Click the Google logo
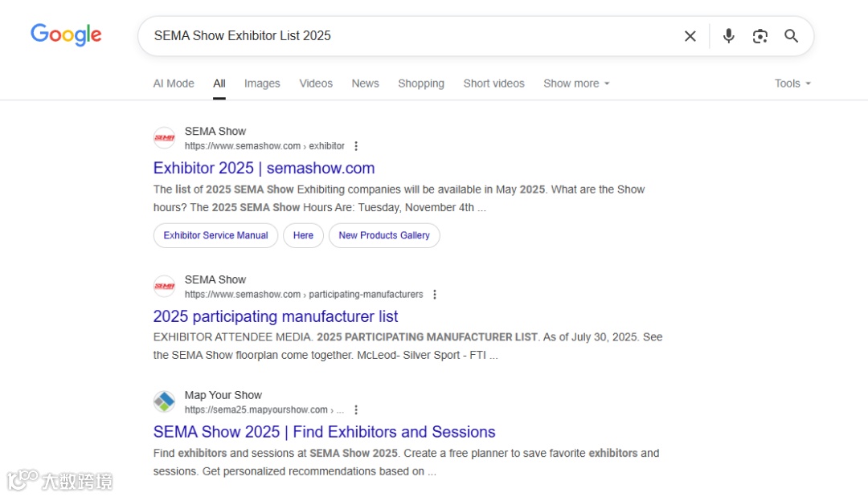Screen dimensions: 868x497 coord(66,35)
